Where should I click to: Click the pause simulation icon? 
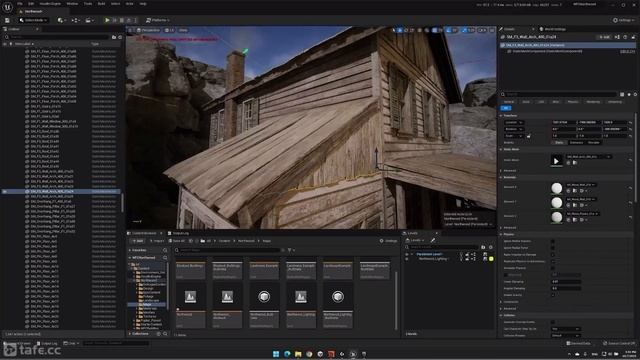point(115,20)
